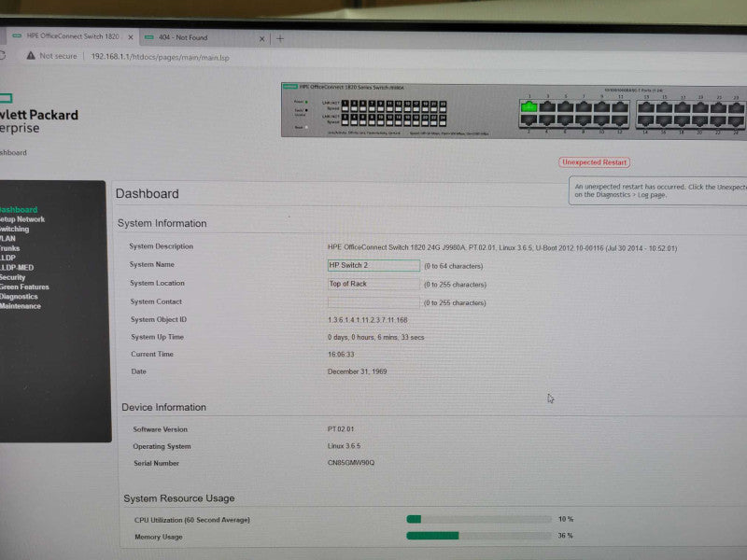This screenshot has width=747, height=560.
Task: Click the System Name input field
Action: point(373,265)
